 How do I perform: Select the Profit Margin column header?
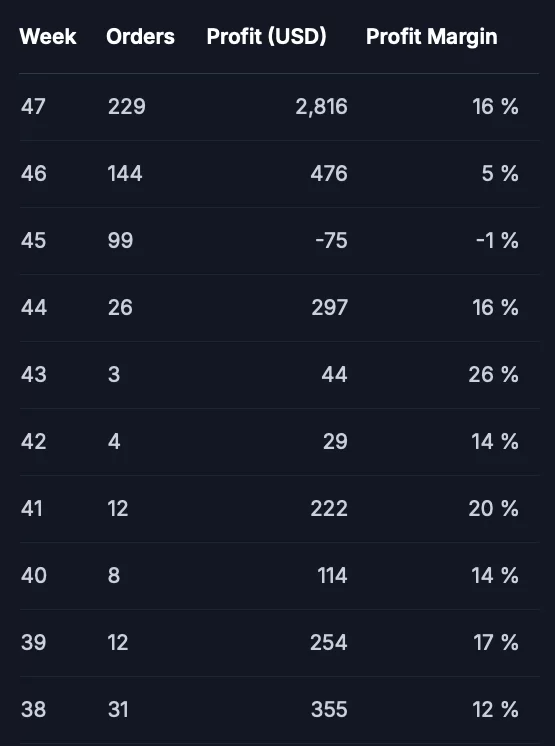click(431, 37)
